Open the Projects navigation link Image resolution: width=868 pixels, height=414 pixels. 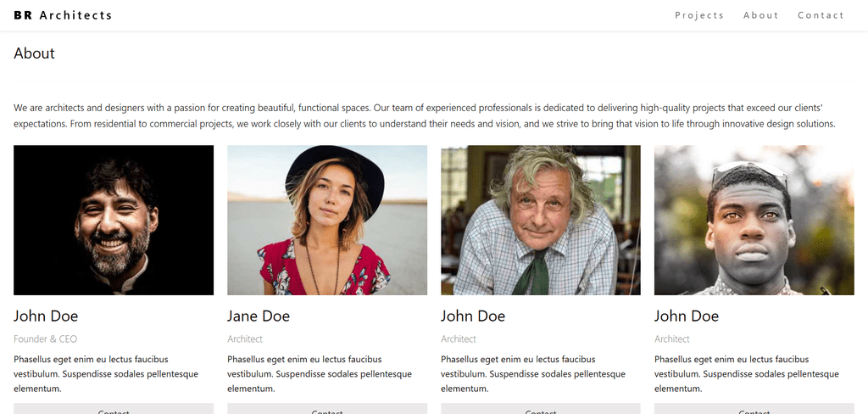click(699, 15)
